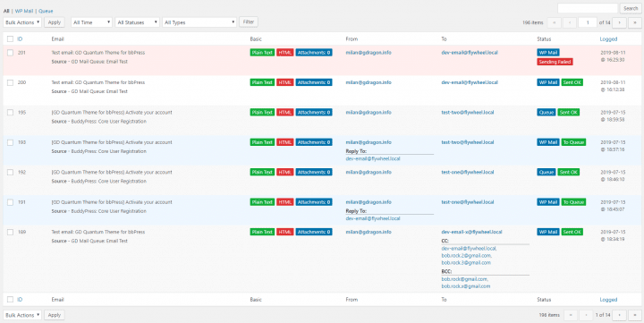Click BuddyPress source text in row 191
This screenshot has width=644, height=323.
point(98,211)
